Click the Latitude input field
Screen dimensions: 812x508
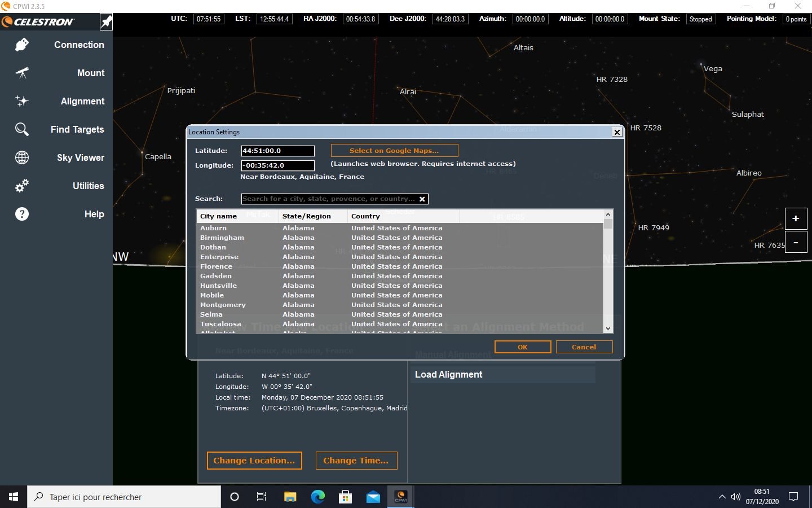[277, 151]
